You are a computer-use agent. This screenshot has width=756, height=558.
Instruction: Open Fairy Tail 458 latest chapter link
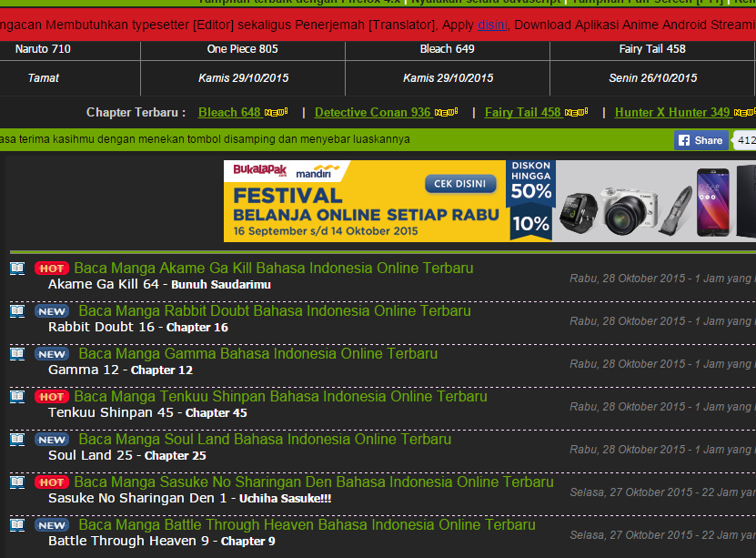point(522,112)
